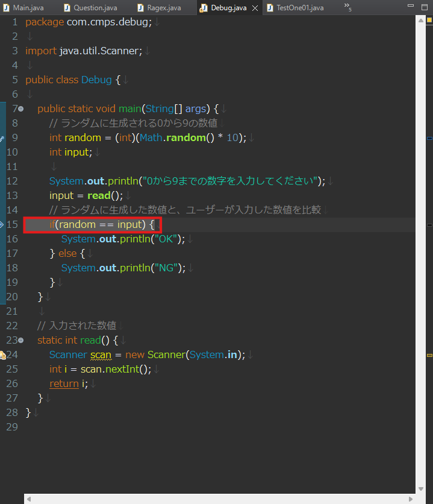
Task: Click the Java file icon on Question.java tab
Action: [67, 8]
